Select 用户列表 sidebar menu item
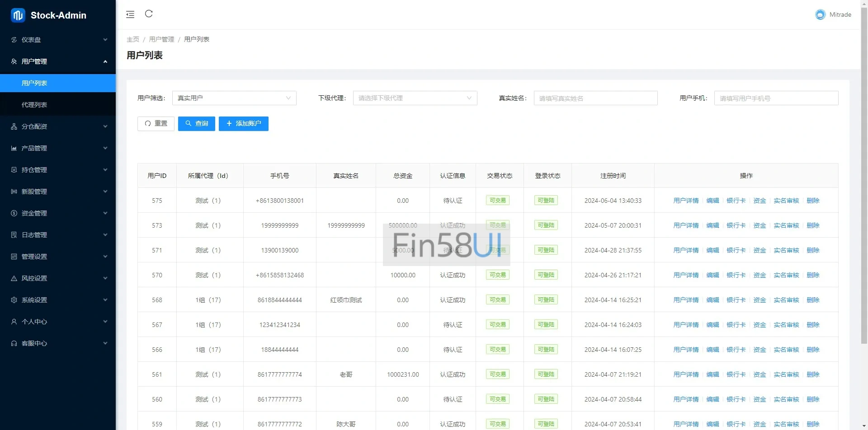Viewport: 868px width, 430px height. (34, 83)
